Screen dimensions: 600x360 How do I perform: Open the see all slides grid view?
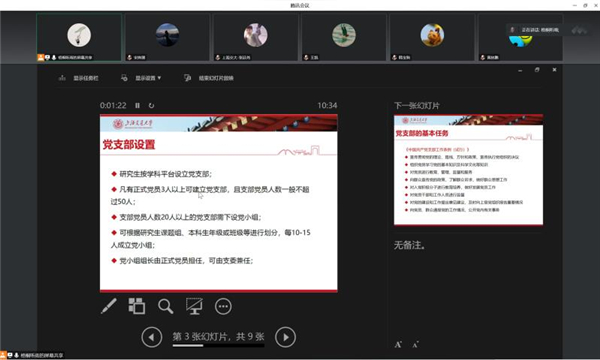pyautogui.click(x=137, y=306)
